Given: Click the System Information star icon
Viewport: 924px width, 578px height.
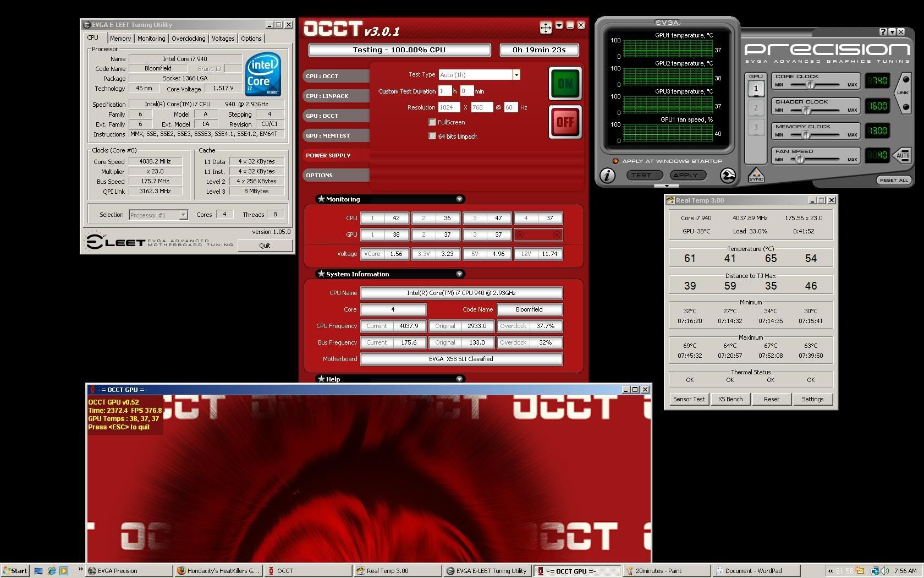Looking at the screenshot, I should pos(321,274).
